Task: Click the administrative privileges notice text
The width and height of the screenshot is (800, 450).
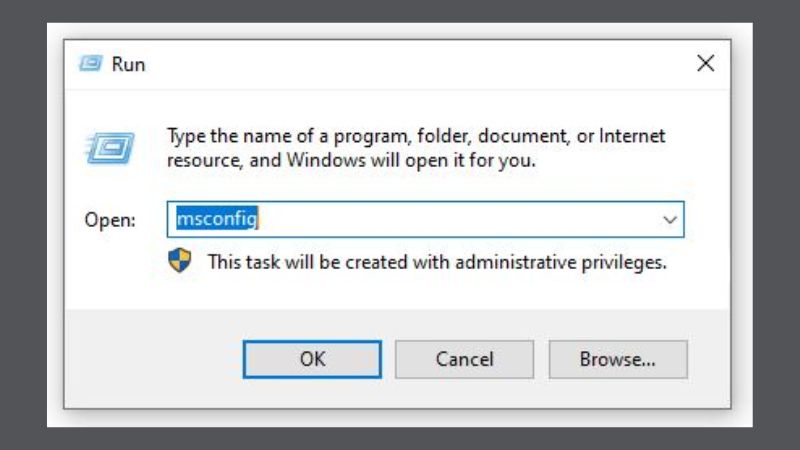Action: [x=436, y=263]
